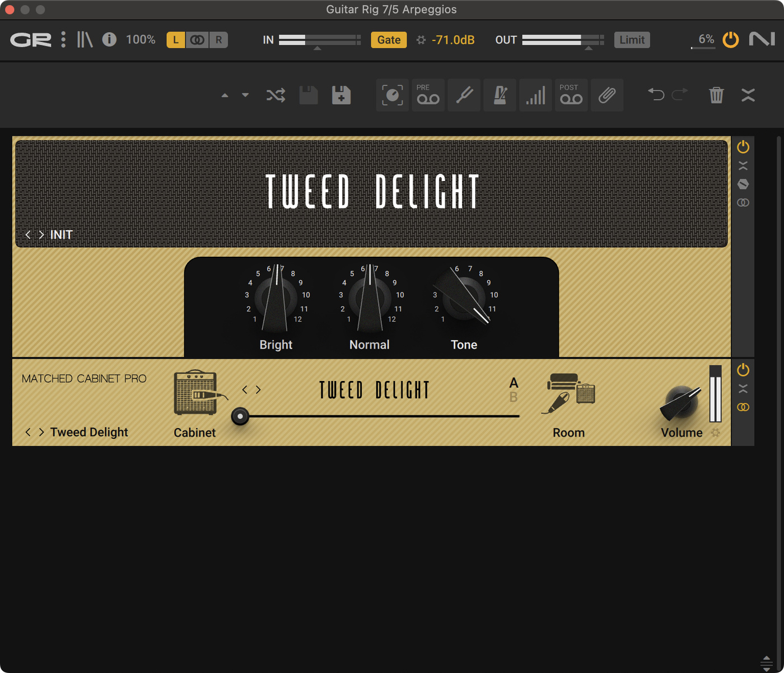This screenshot has width=784, height=673.
Task: Open the POST tape deck
Action: pyautogui.click(x=571, y=95)
